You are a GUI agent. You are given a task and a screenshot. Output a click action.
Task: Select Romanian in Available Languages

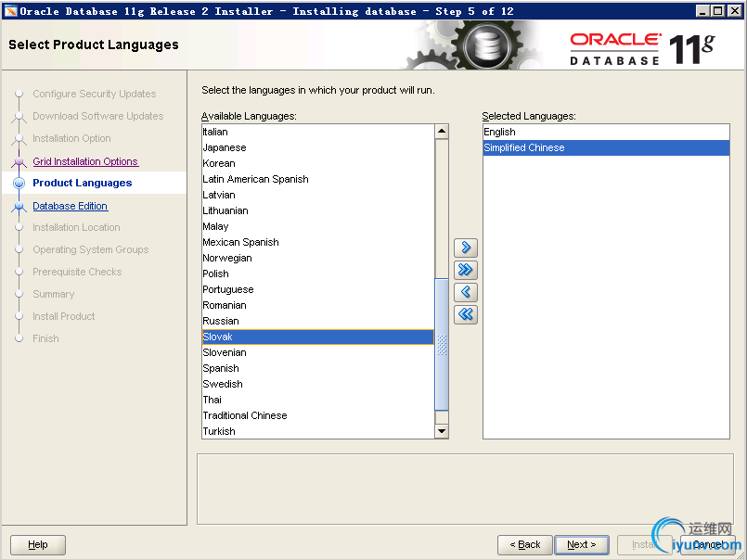click(317, 305)
